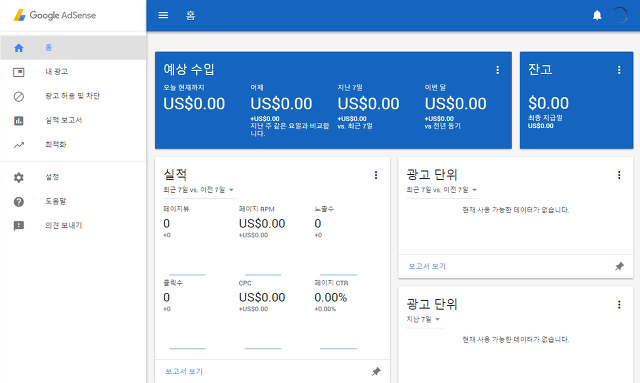
Task: Click the 예상 수입 card title
Action: (x=189, y=69)
